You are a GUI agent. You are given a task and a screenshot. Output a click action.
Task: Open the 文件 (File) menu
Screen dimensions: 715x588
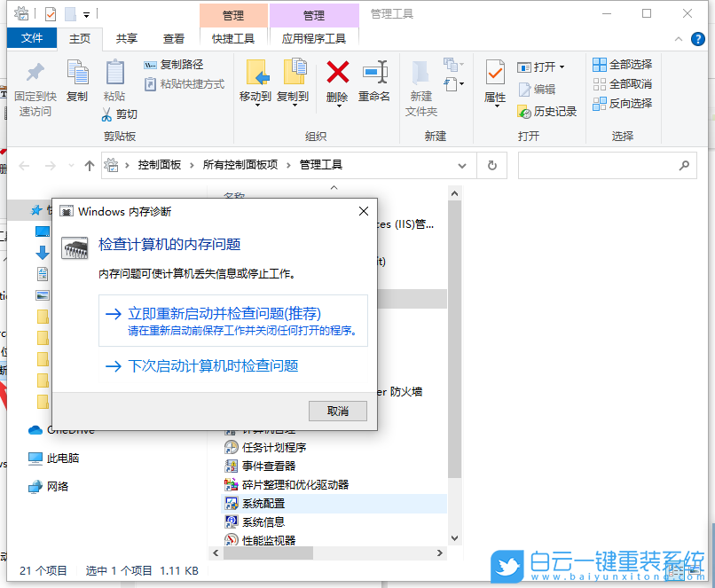[x=32, y=38]
